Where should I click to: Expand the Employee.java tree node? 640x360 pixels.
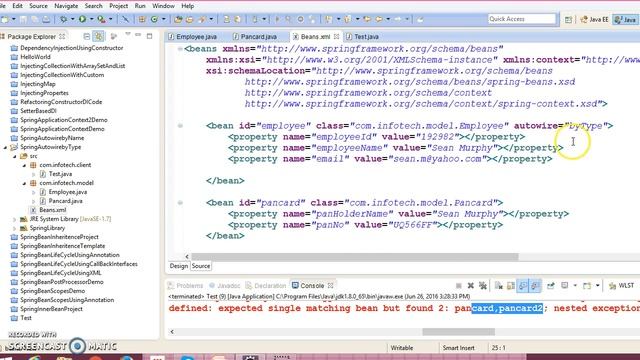pos(33,192)
